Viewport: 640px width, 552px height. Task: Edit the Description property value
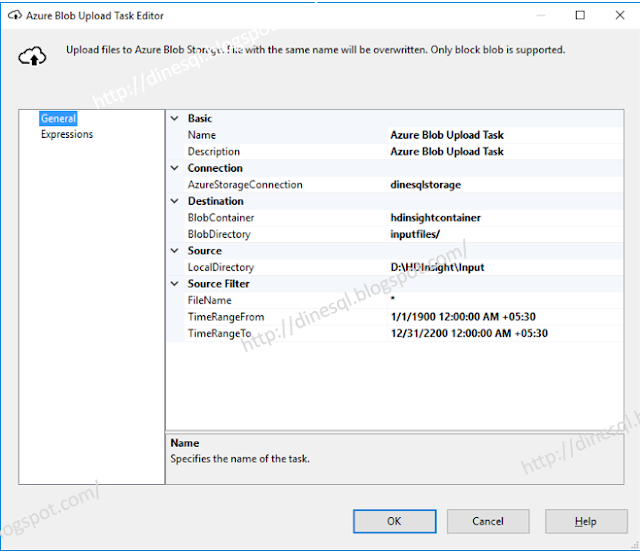coord(505,151)
